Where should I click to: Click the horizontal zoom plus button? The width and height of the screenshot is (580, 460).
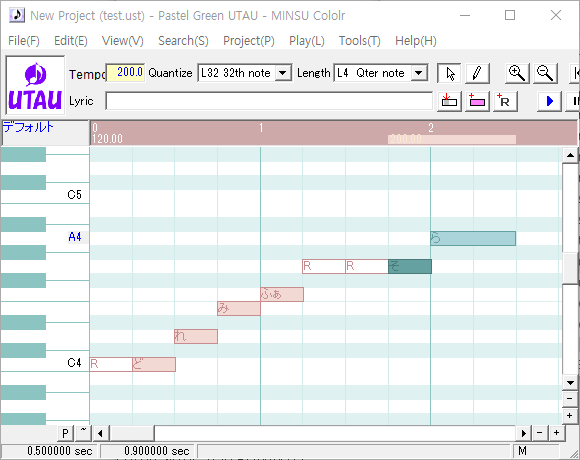pos(557,433)
